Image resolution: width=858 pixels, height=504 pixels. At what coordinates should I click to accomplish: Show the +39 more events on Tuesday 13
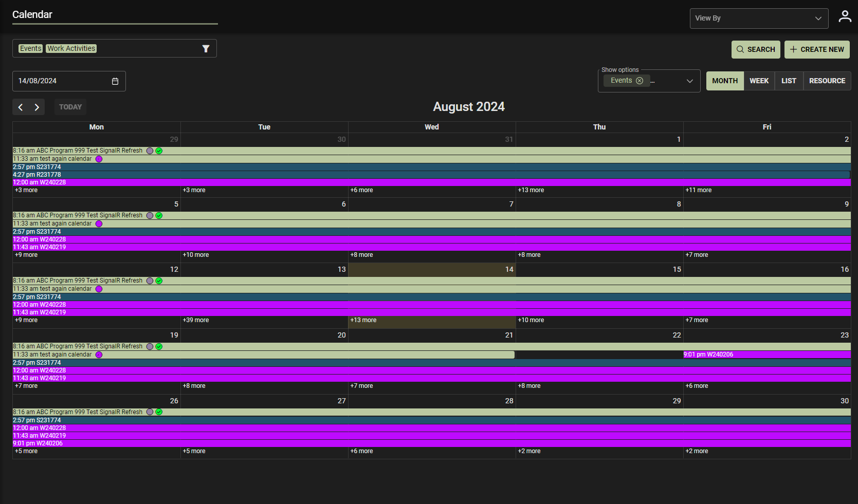pos(196,320)
